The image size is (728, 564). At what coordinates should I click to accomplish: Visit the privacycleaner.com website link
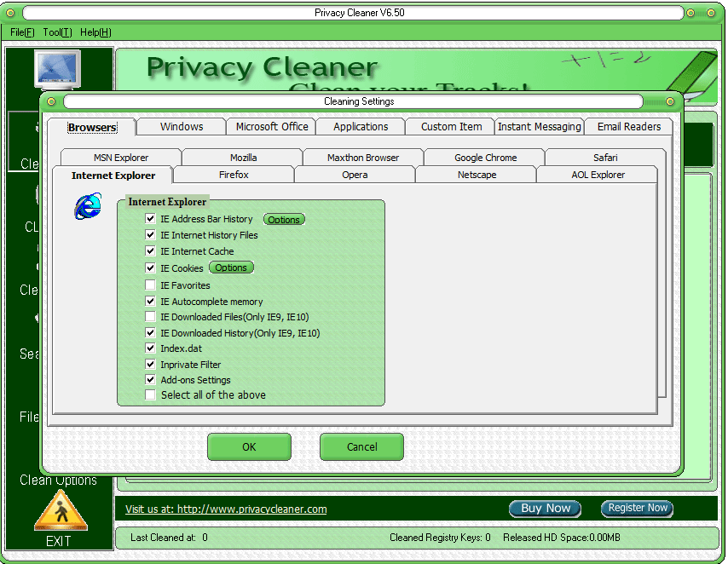pos(226,509)
